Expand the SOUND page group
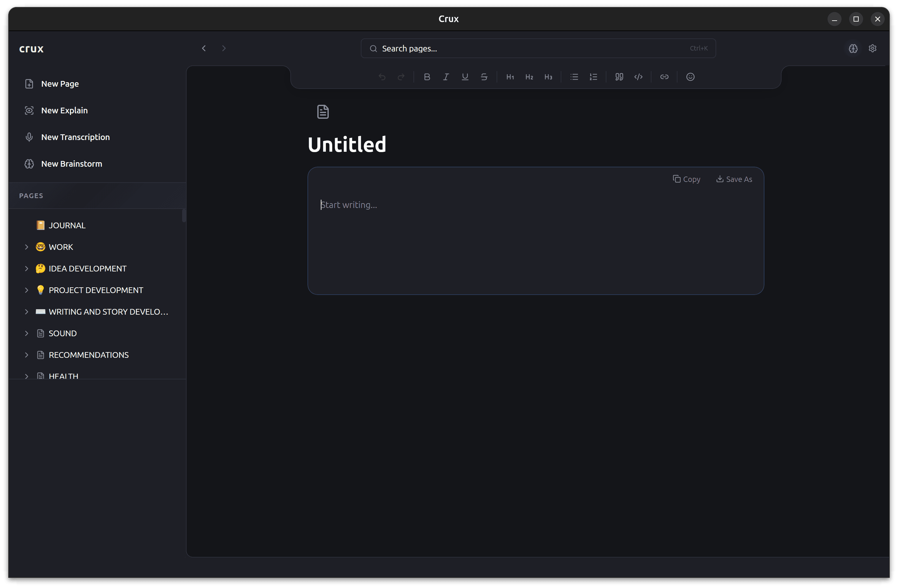The width and height of the screenshot is (898, 588). coord(26,334)
